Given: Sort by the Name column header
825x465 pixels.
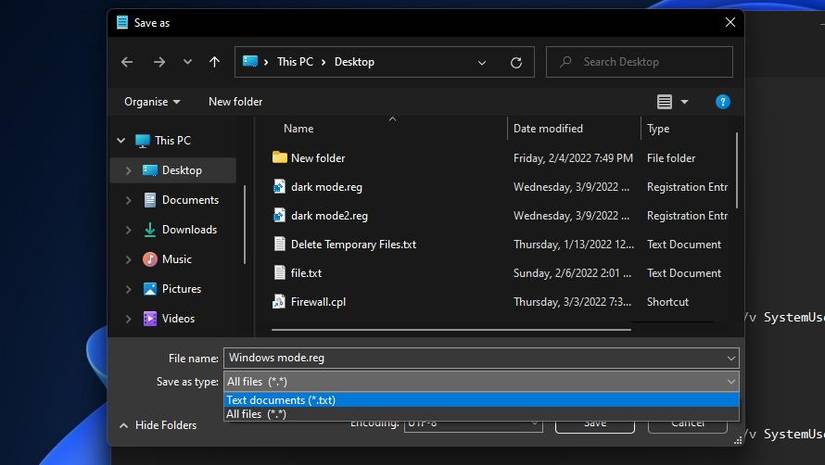Looking at the screenshot, I should [298, 128].
